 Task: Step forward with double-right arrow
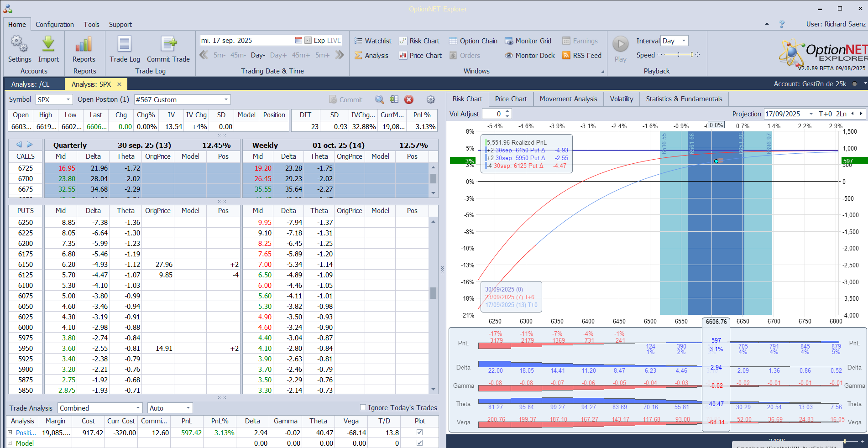coord(339,55)
